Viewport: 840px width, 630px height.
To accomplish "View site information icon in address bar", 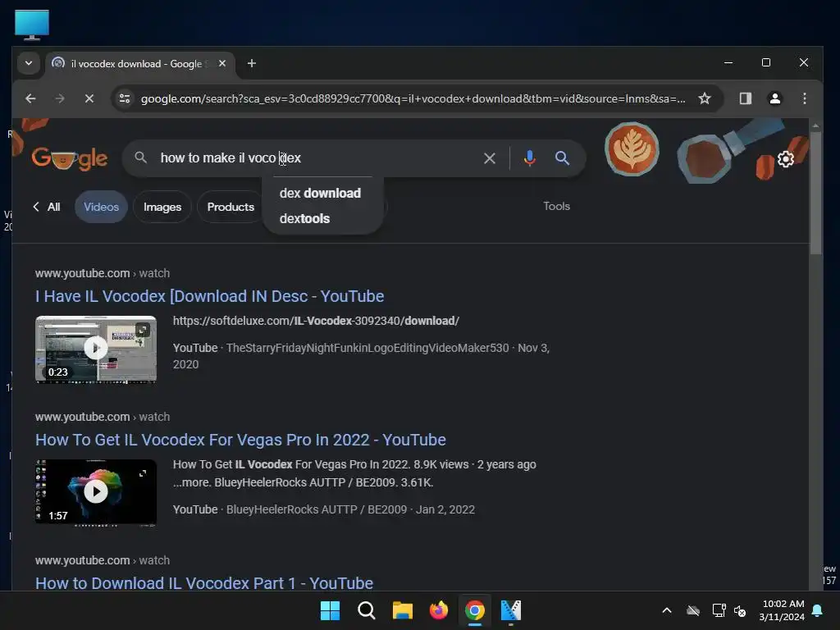I will pos(125,98).
